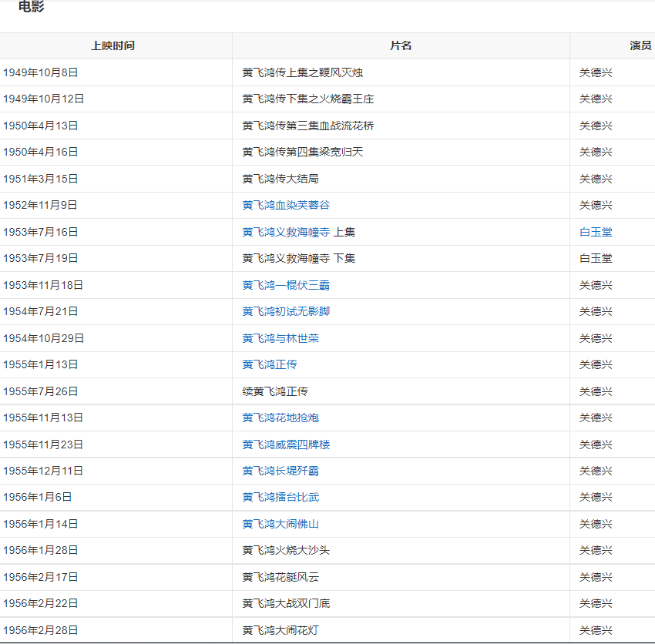Click the title 黄飞鸿传第四集梁宽归天
This screenshot has width=655, height=644.
tap(302, 152)
